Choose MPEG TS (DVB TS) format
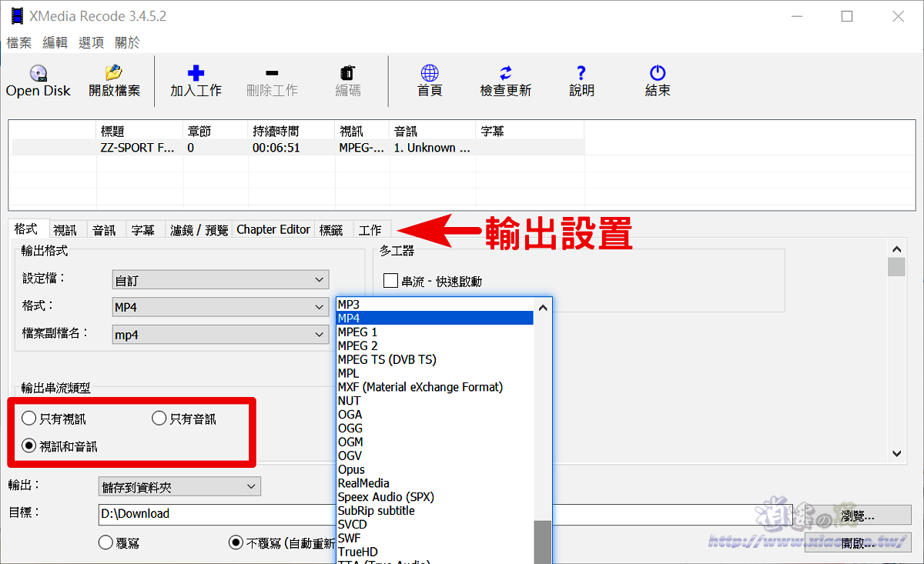This screenshot has height=564, width=924. [435, 359]
